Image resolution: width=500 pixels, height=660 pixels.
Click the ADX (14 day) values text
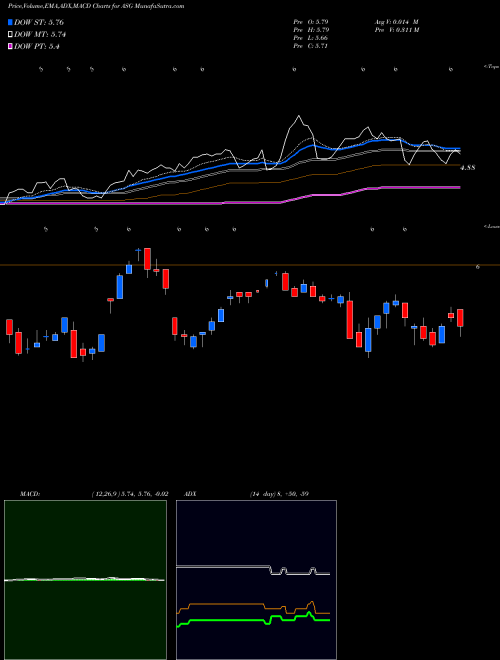pyautogui.click(x=278, y=494)
